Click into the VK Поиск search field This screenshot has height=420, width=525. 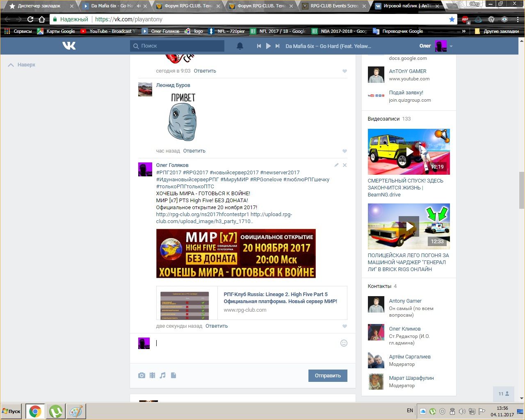pos(177,46)
